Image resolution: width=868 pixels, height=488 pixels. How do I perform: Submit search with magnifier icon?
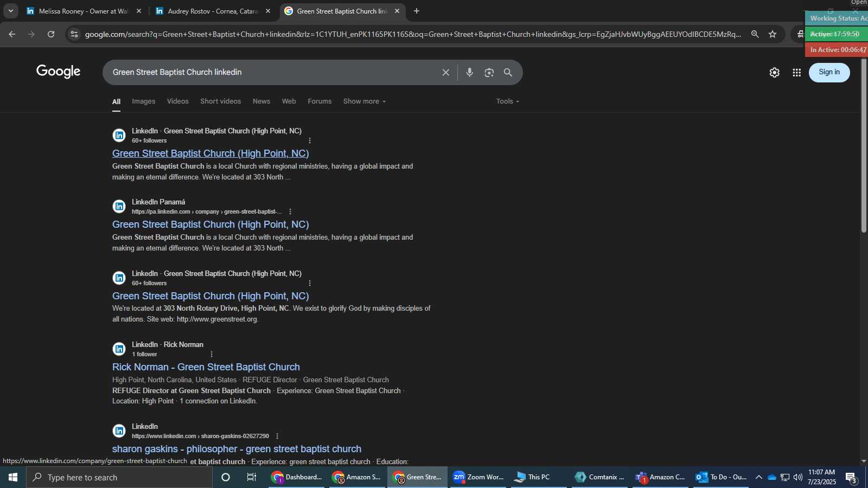tap(508, 72)
